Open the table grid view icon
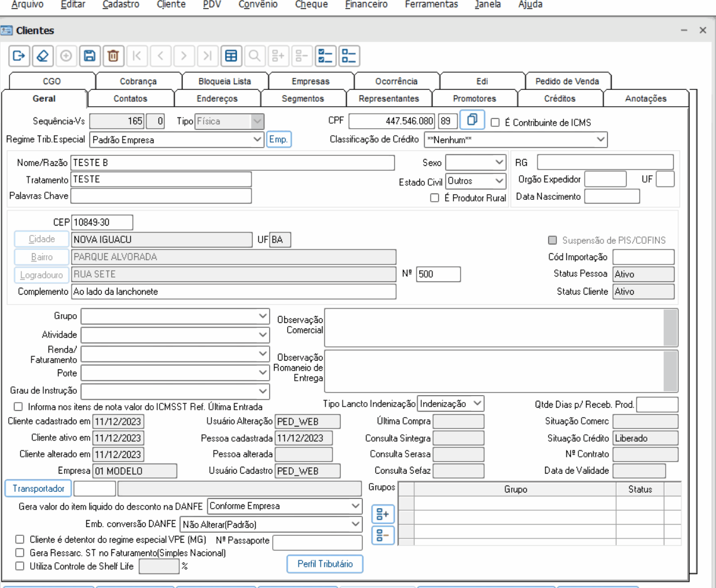This screenshot has height=588, width=716. [x=231, y=56]
